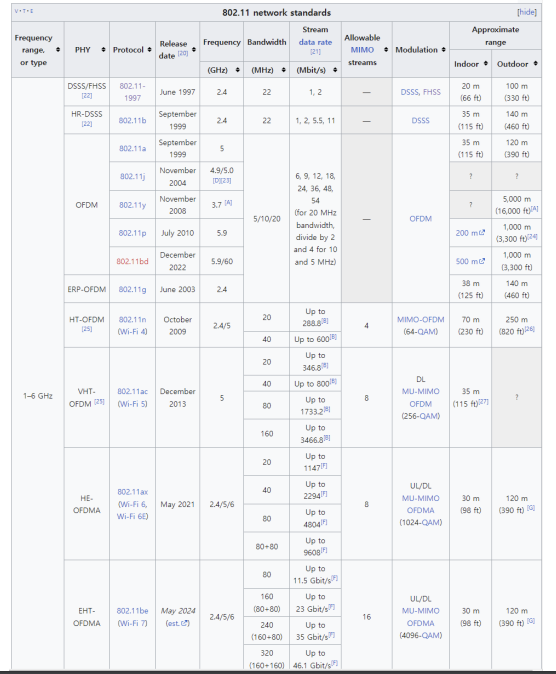The image size is (556, 674).
Task: Sort by stream rate (Mbit/s) arrows
Action: [x=335, y=70]
